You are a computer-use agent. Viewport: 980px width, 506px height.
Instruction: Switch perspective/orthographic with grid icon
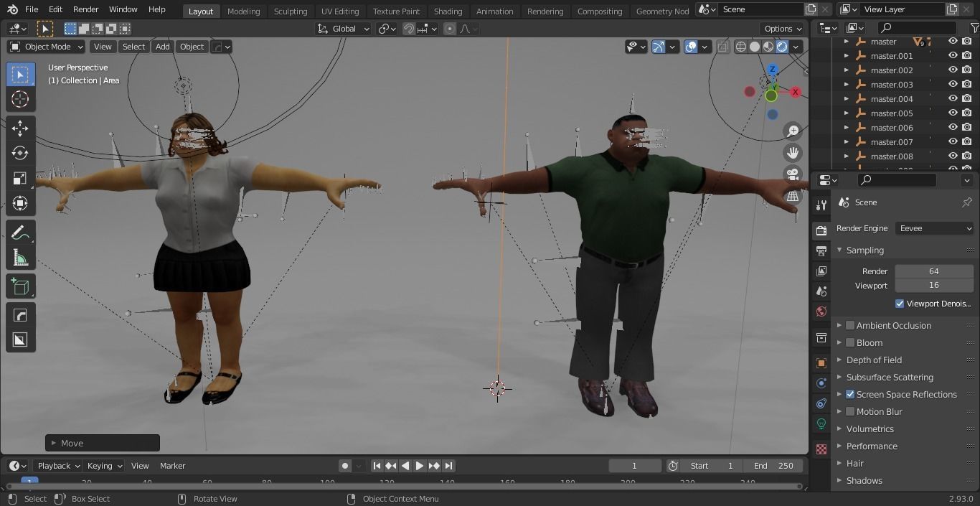[x=793, y=196]
